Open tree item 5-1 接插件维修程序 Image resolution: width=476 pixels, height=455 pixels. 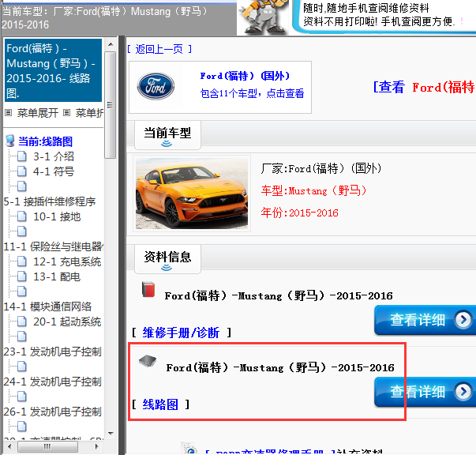[x=50, y=201]
